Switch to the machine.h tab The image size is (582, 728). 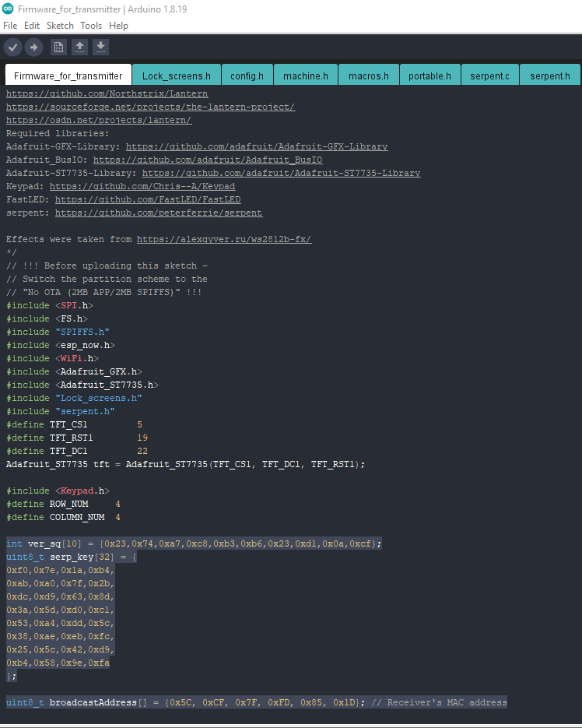click(x=305, y=76)
